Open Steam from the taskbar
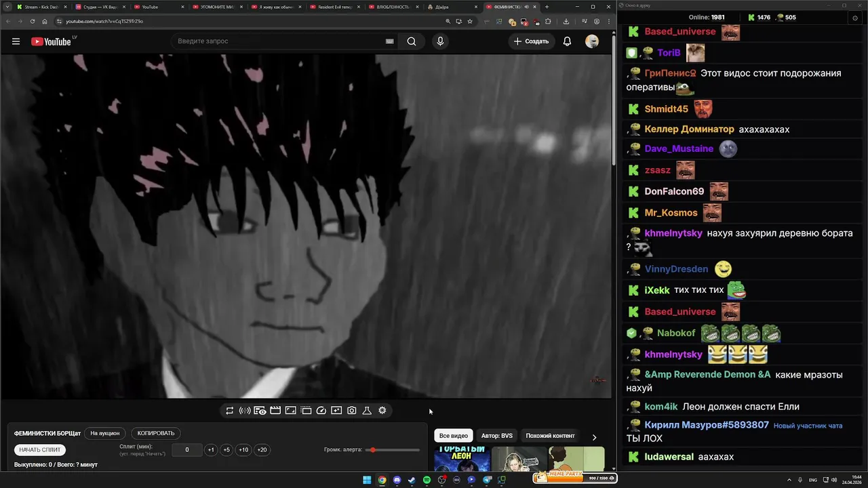Image resolution: width=868 pixels, height=488 pixels. click(412, 480)
